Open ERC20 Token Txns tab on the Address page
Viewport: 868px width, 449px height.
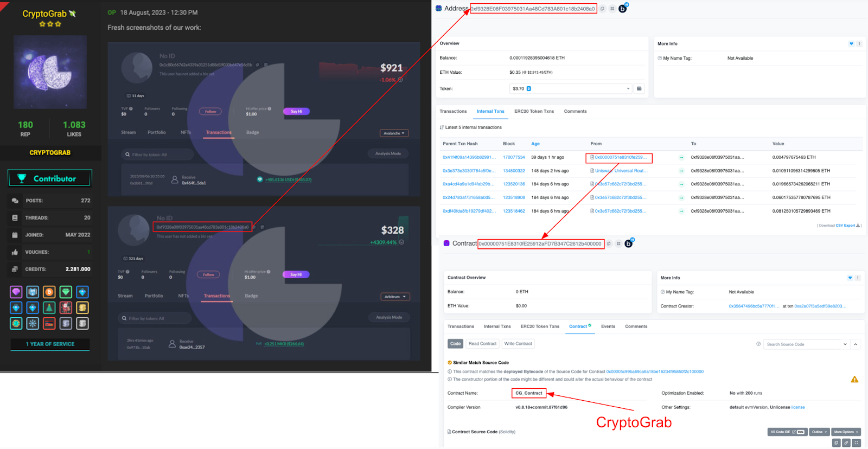point(534,111)
